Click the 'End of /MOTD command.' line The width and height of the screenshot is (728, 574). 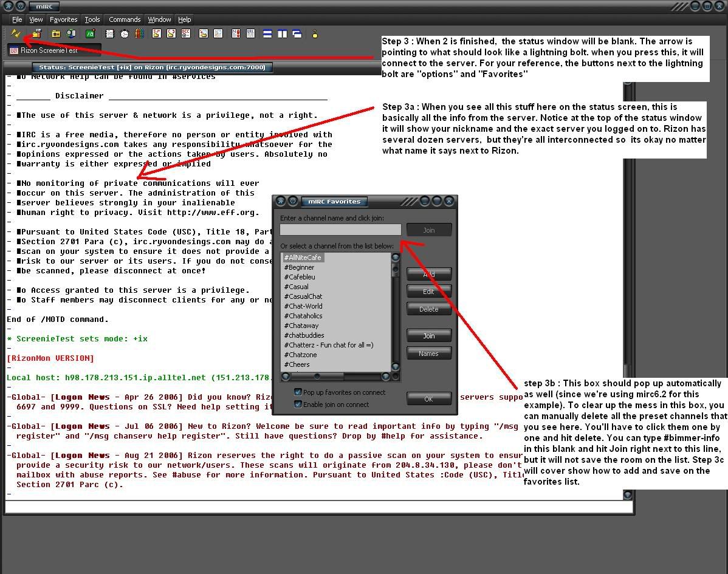click(58, 319)
